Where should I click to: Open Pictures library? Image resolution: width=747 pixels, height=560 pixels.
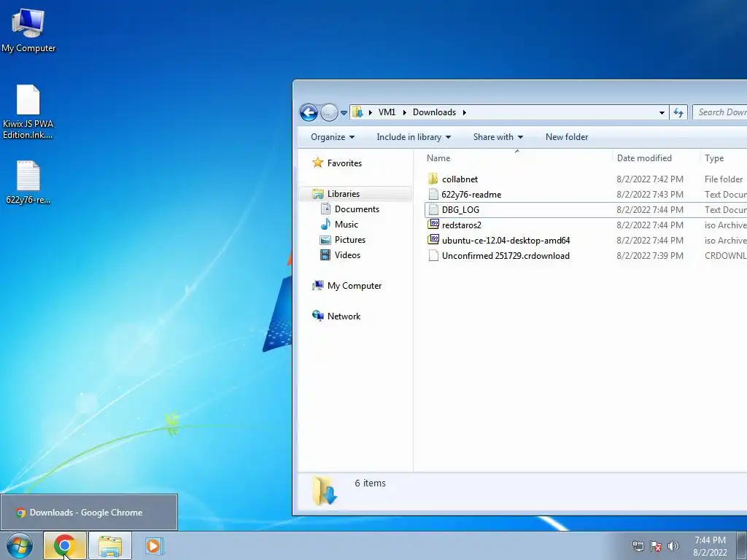(x=350, y=239)
